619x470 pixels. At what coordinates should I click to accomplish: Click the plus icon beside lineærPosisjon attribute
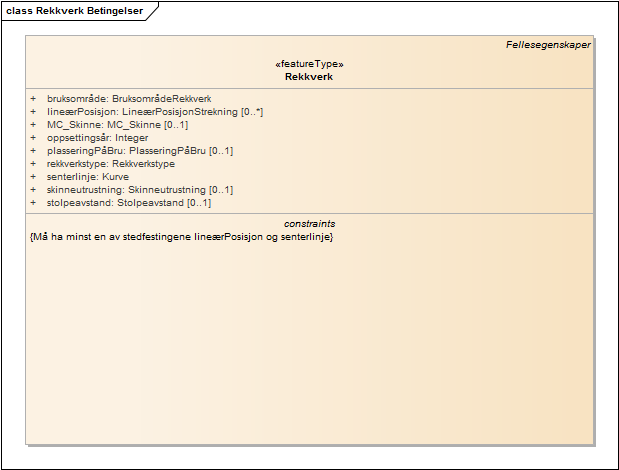point(33,112)
